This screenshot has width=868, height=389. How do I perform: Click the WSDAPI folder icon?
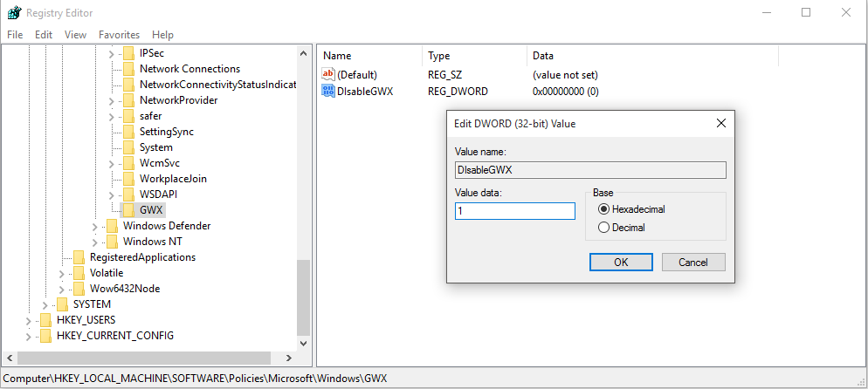(x=128, y=194)
